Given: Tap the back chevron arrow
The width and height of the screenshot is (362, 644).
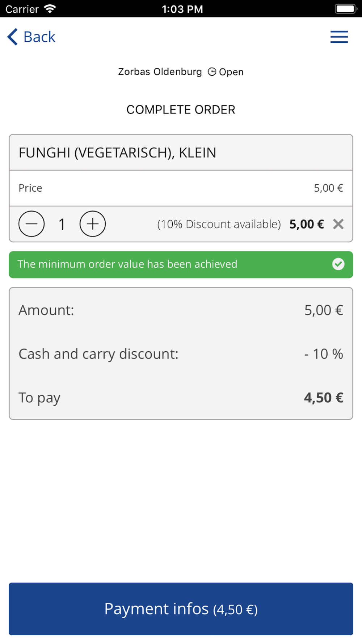Looking at the screenshot, I should (x=13, y=37).
